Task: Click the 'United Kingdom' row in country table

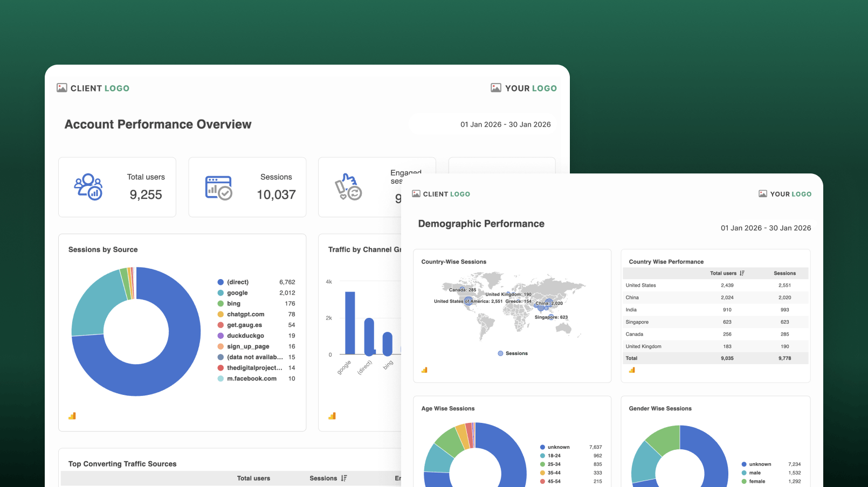Action: coord(715,346)
